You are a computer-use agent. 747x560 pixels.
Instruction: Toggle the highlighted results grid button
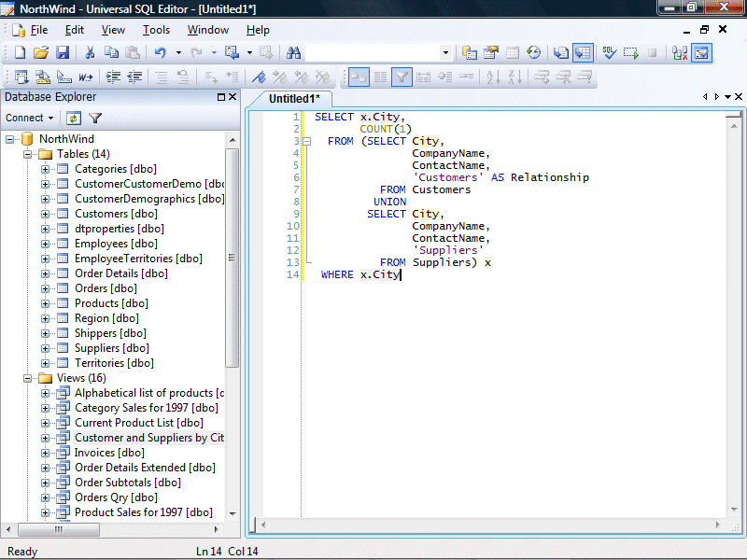pos(584,53)
